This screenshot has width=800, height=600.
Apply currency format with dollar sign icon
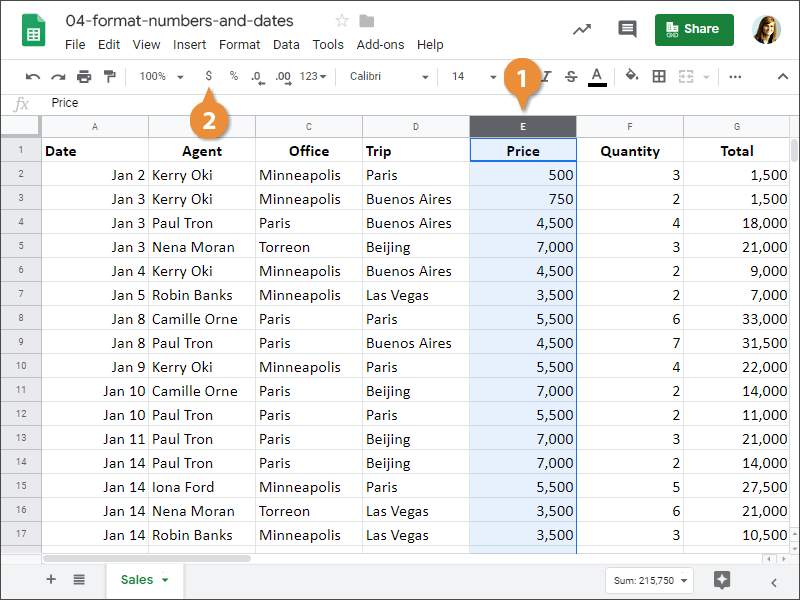tap(208, 76)
